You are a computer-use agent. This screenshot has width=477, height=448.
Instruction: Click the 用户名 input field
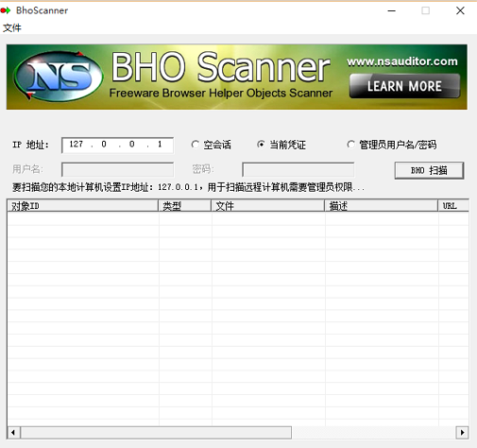click(x=117, y=169)
